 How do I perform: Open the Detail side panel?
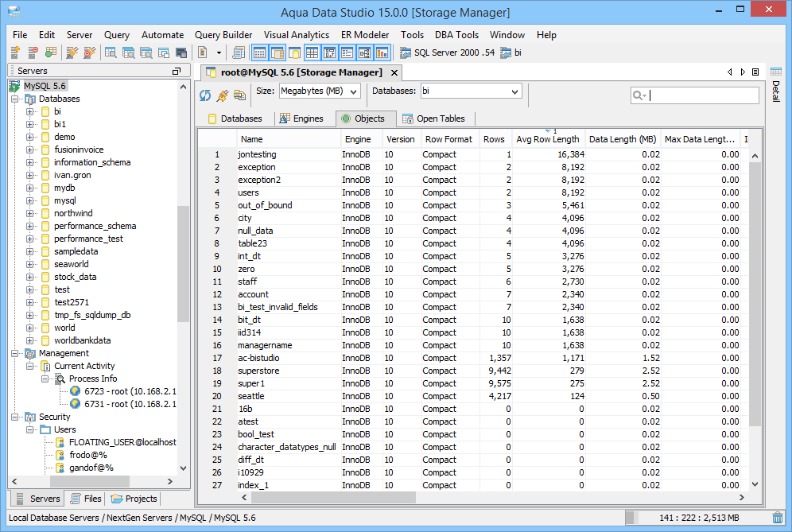point(776,85)
